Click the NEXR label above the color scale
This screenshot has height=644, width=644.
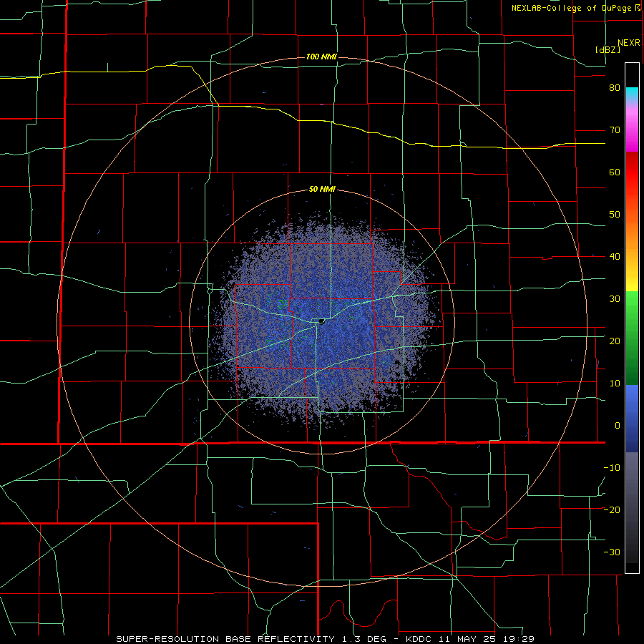click(628, 43)
